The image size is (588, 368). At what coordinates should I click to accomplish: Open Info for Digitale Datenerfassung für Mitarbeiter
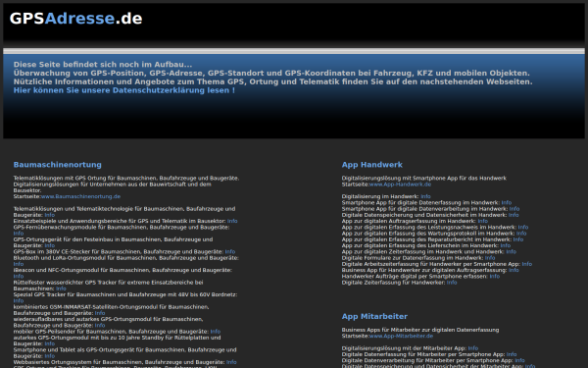tap(512, 354)
